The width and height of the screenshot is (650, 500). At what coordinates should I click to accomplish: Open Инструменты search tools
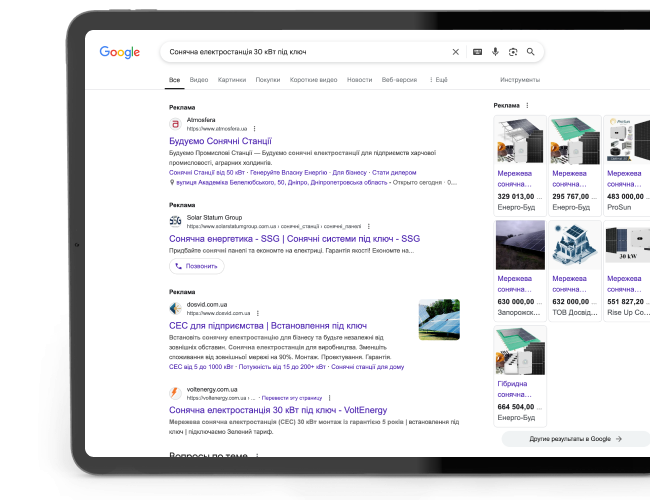pos(520,80)
